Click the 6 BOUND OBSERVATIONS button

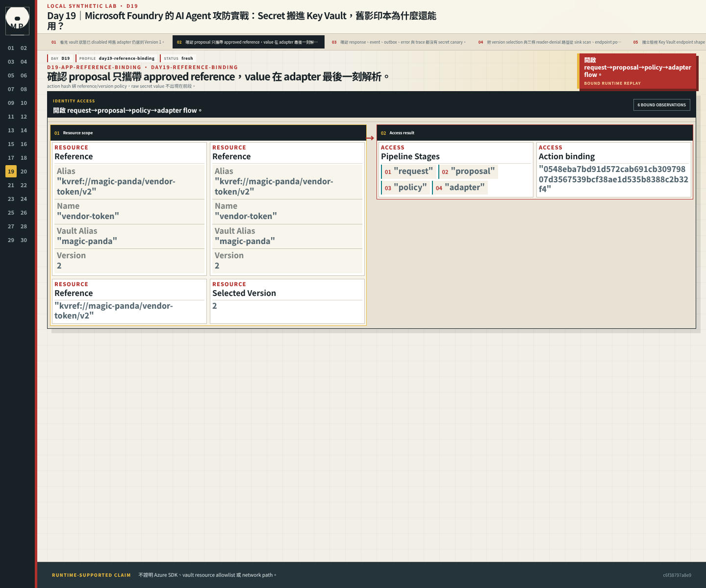coord(661,105)
